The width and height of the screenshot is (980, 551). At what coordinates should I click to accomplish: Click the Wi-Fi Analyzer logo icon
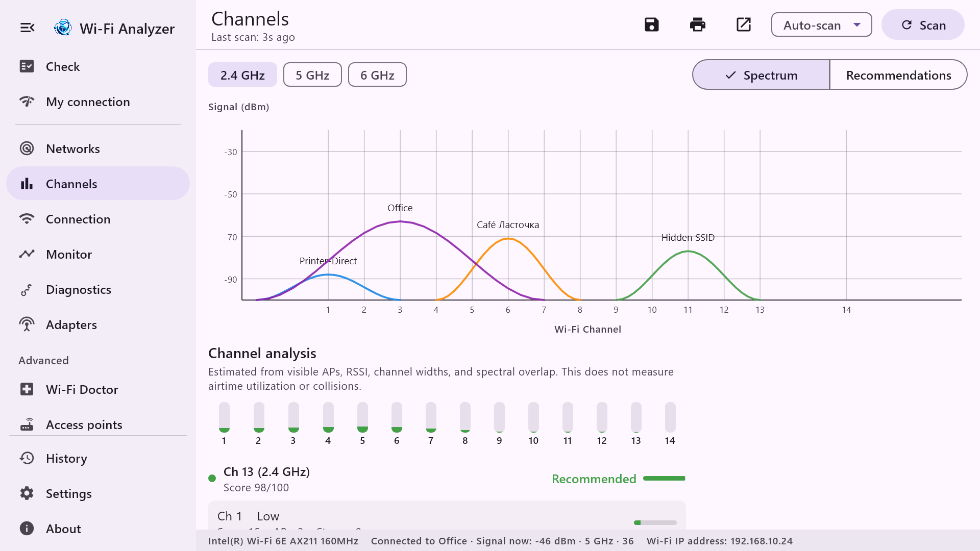63,28
